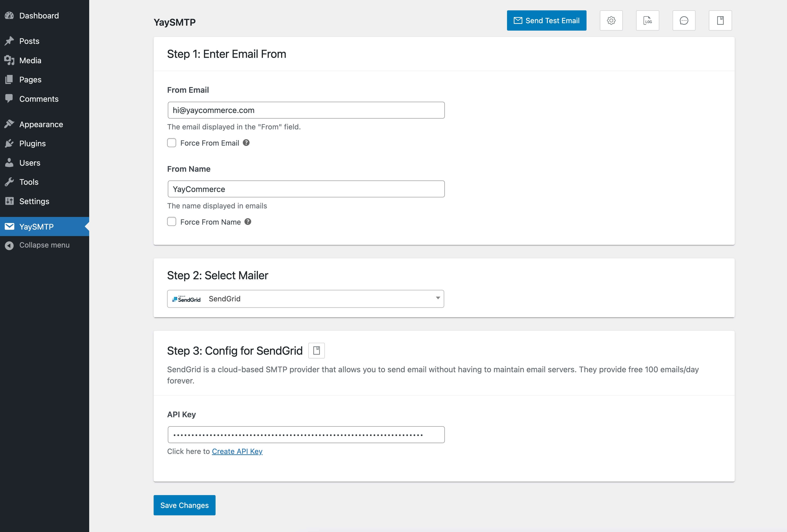Open the settings gear icon
The height and width of the screenshot is (532, 787).
[x=611, y=20]
